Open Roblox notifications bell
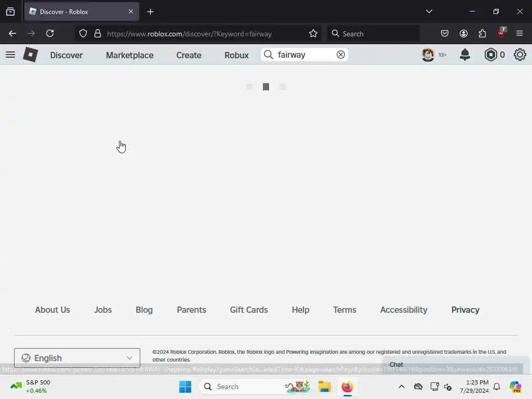The image size is (532, 399). pyautogui.click(x=465, y=55)
